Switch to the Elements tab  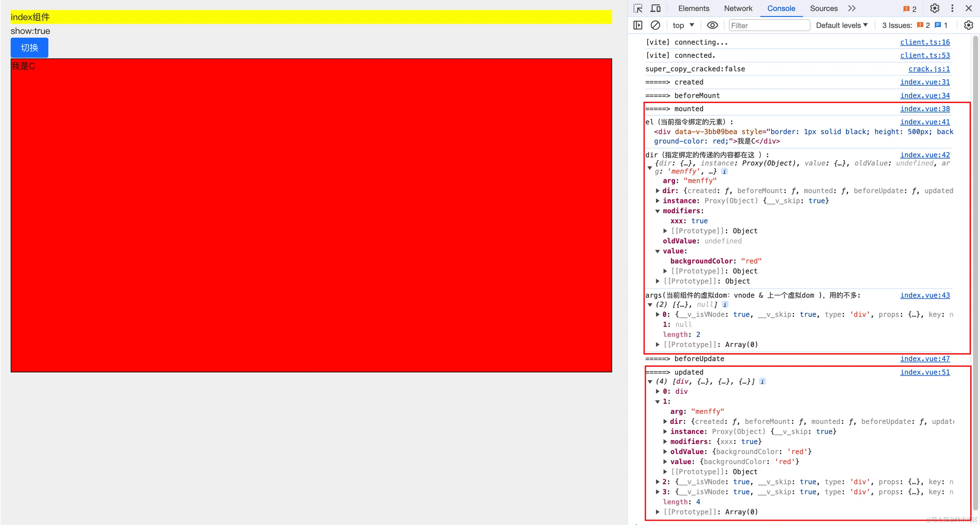(x=694, y=8)
